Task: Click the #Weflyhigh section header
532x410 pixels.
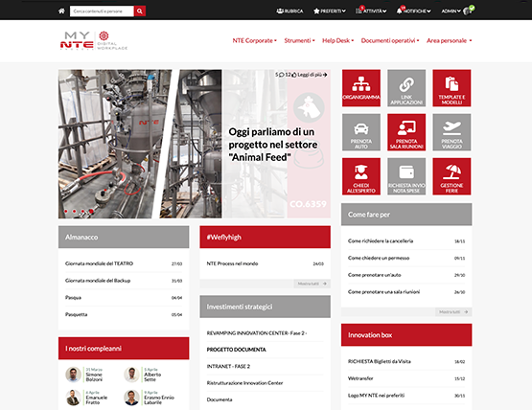Action: [x=265, y=237]
